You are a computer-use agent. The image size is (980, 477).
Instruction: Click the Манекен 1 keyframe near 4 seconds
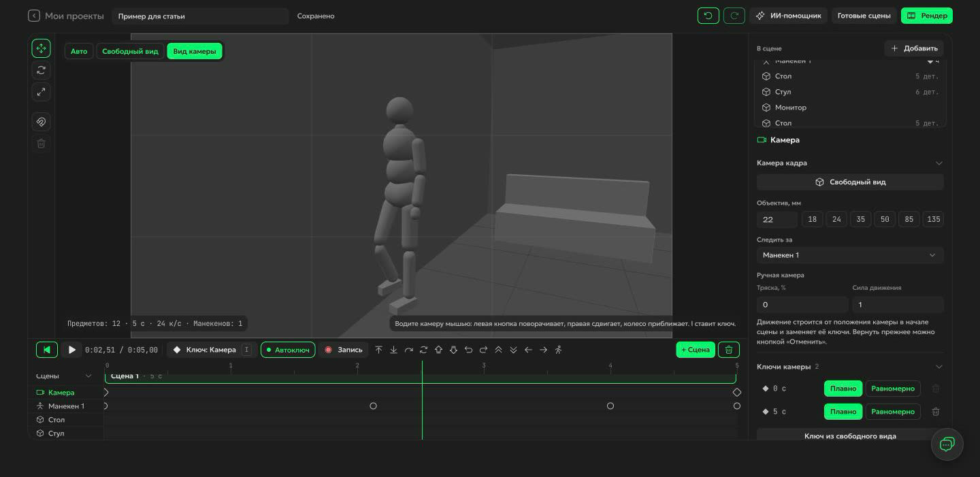coord(610,406)
